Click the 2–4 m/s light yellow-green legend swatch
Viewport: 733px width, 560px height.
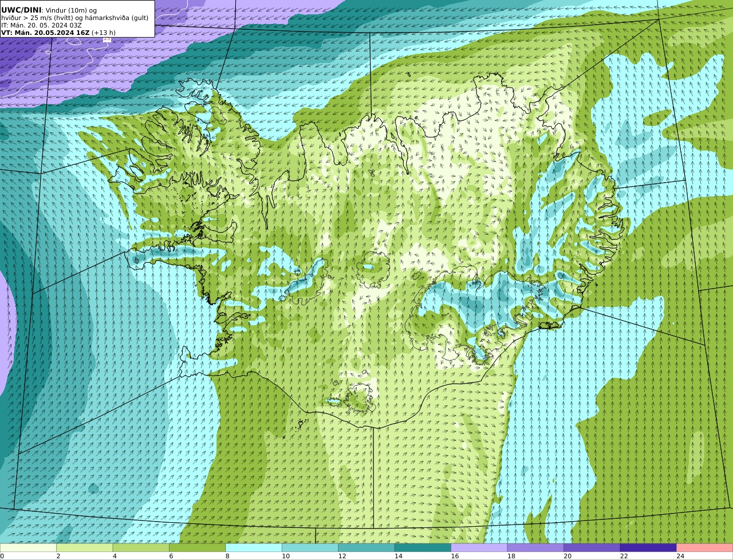85,548
